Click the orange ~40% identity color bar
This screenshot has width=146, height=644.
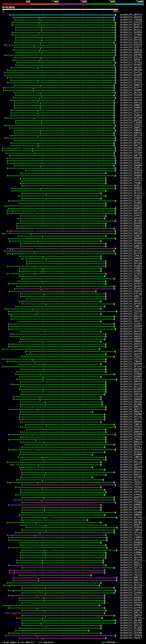[x=45, y=4]
